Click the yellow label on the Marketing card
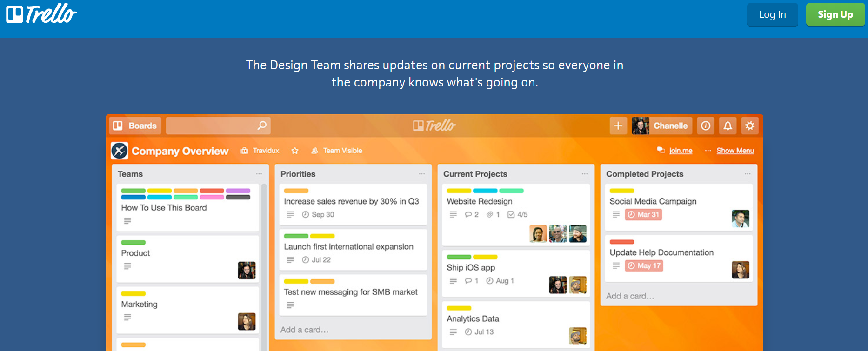868x351 pixels. tap(134, 293)
